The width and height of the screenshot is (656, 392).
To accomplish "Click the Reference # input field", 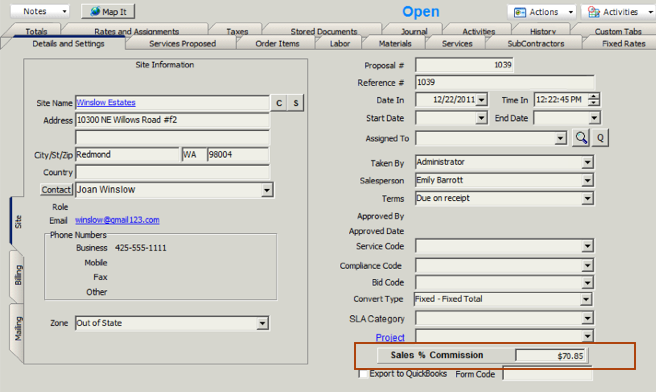I will 505,82.
